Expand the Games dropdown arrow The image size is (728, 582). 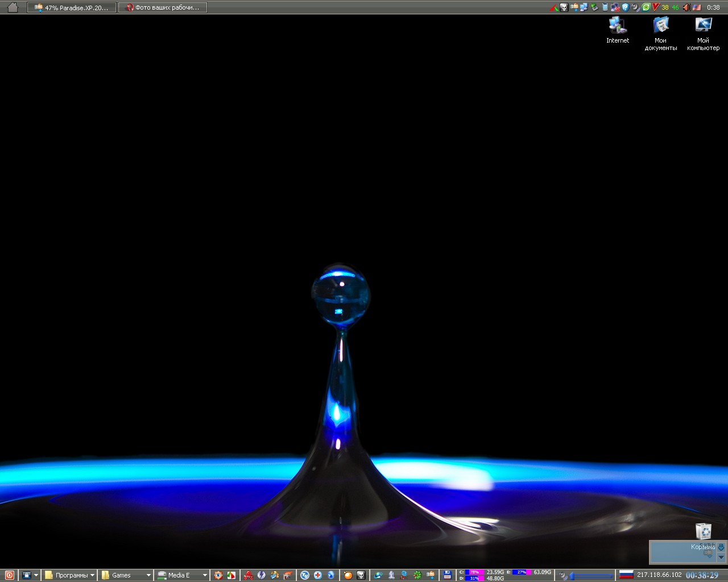(x=148, y=575)
